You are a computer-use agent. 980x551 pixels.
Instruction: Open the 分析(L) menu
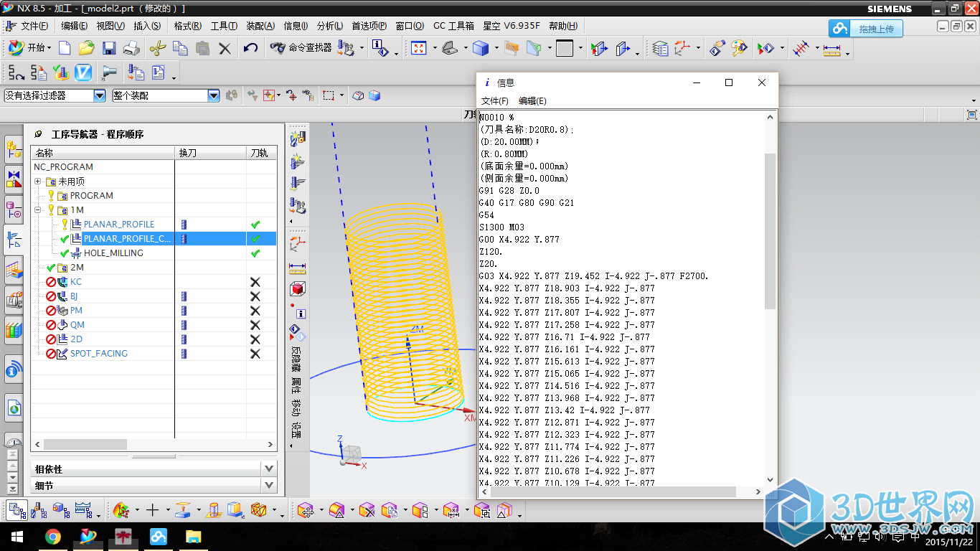pyautogui.click(x=330, y=26)
